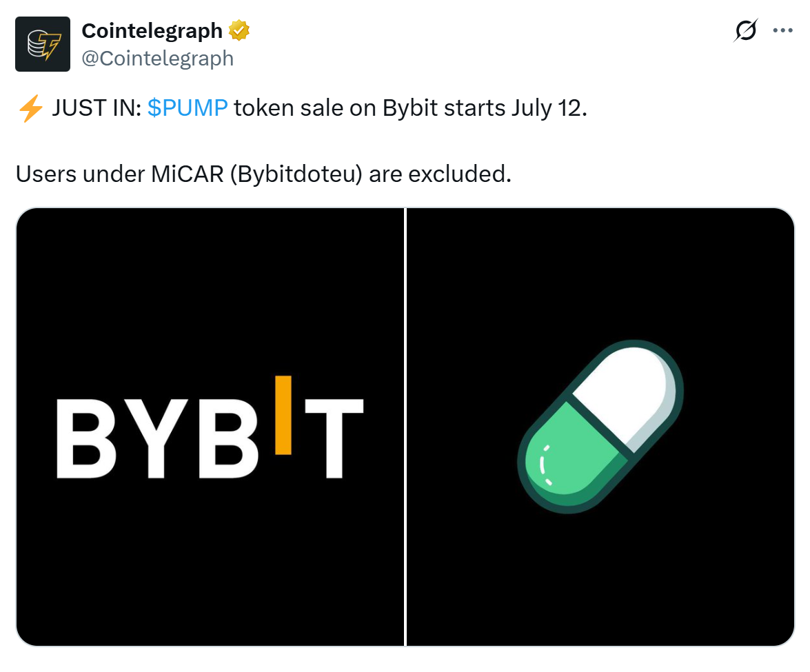Click the word "Bybitdoteu" in the tweet

point(296,174)
